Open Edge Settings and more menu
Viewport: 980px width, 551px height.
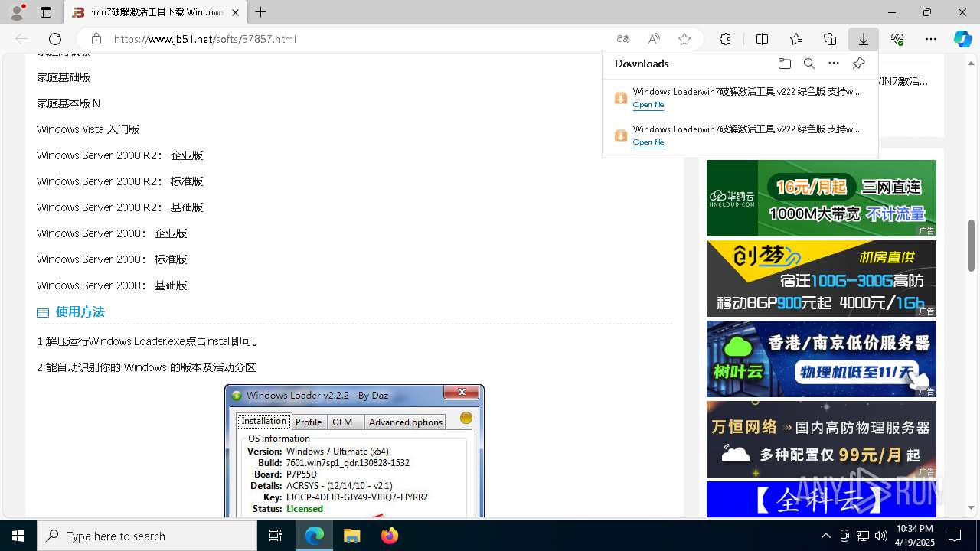point(931,39)
